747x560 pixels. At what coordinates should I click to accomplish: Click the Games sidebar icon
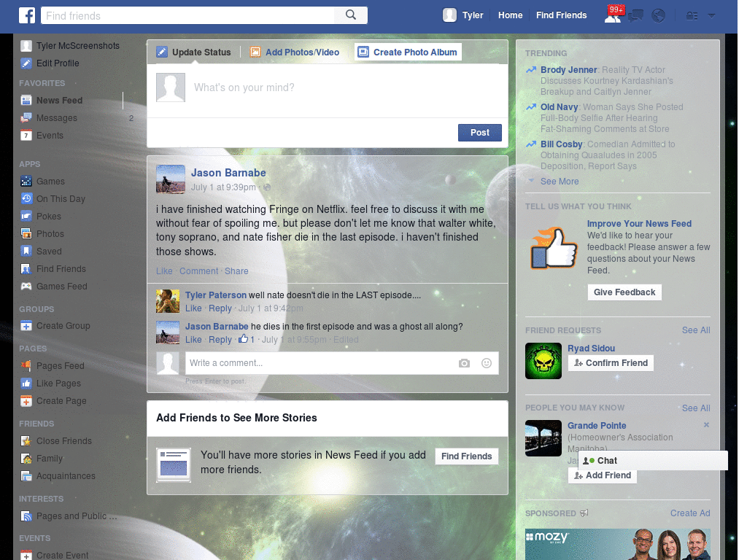point(26,182)
